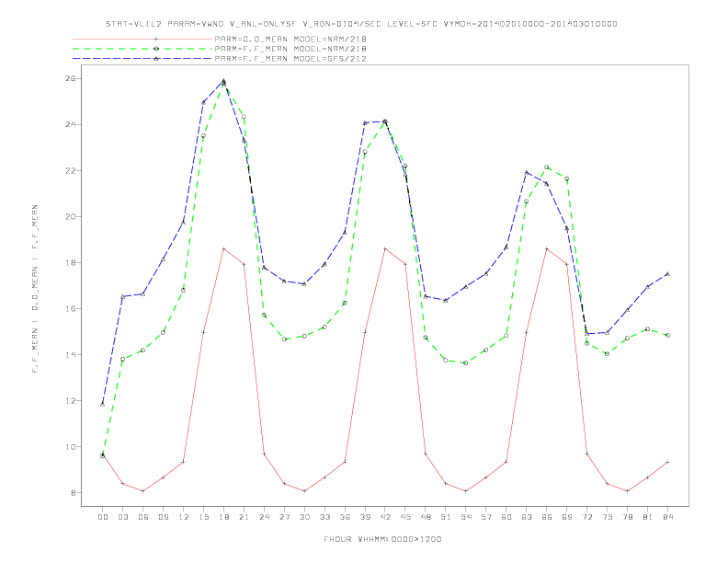Click x-axis forecast hour label 75

click(x=608, y=517)
